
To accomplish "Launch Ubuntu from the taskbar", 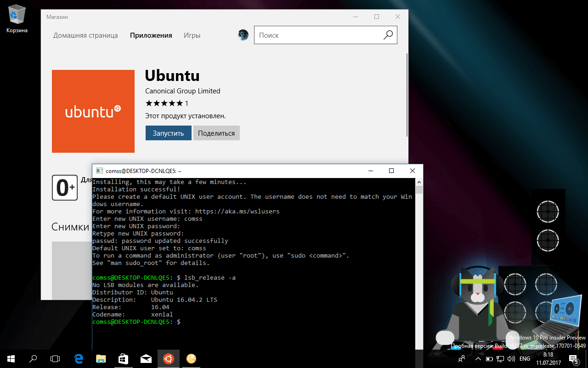I will pyautogui.click(x=168, y=358).
